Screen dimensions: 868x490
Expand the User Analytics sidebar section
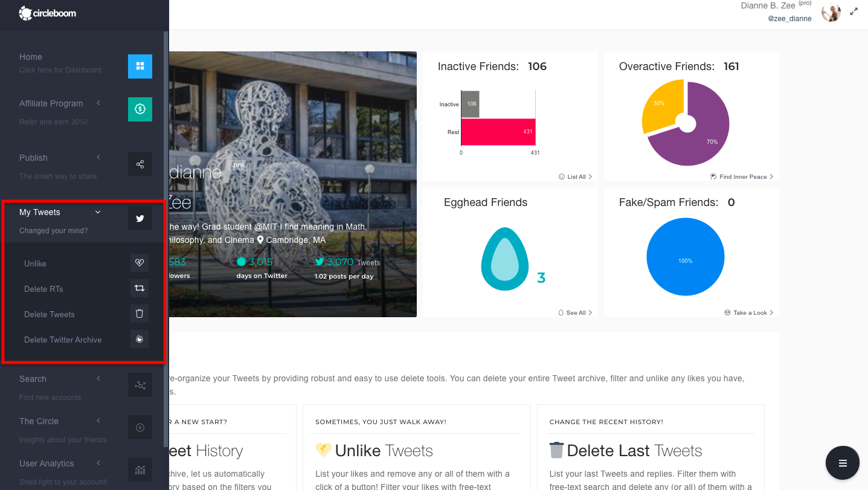click(x=98, y=462)
